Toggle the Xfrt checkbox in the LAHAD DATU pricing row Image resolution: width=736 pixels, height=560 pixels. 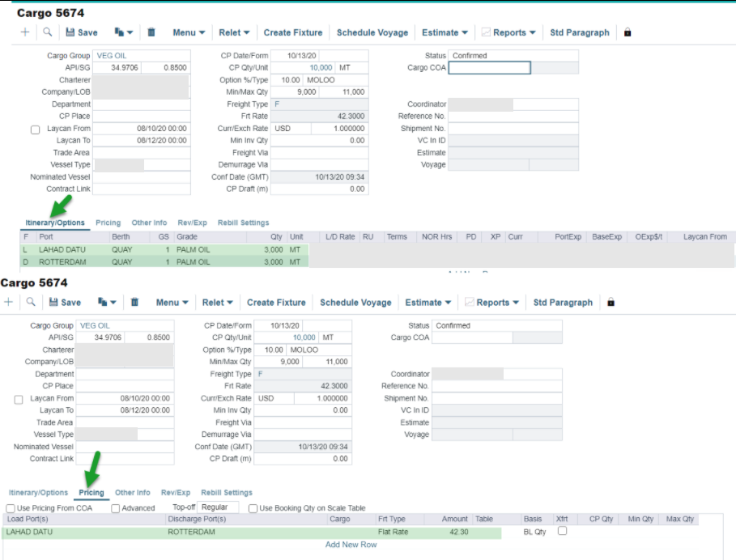(x=562, y=532)
